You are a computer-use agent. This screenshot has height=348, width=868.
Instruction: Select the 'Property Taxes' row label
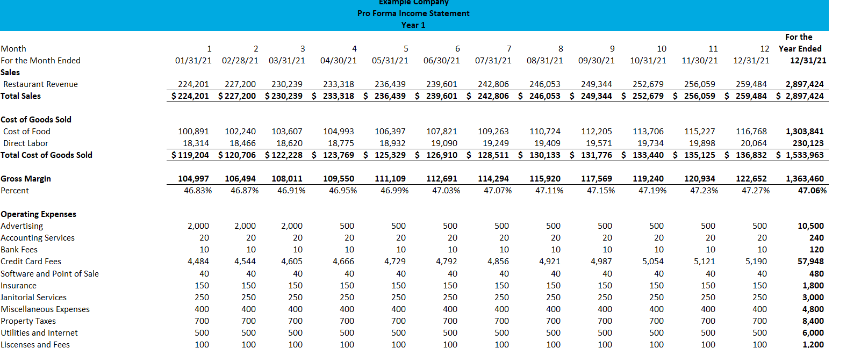point(28,321)
